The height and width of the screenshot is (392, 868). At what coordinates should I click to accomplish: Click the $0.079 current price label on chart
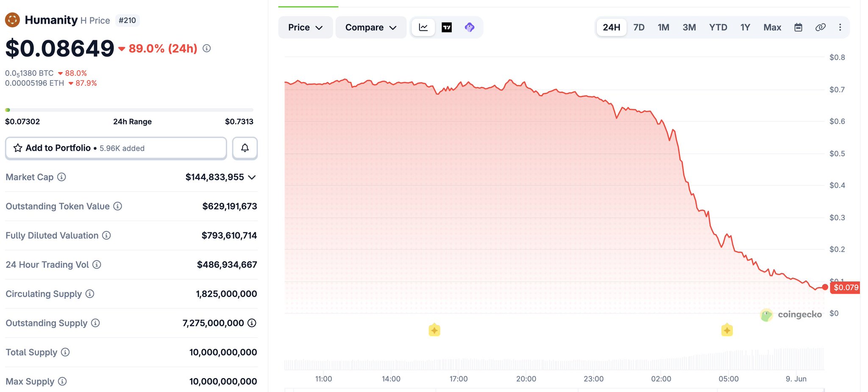(x=846, y=287)
